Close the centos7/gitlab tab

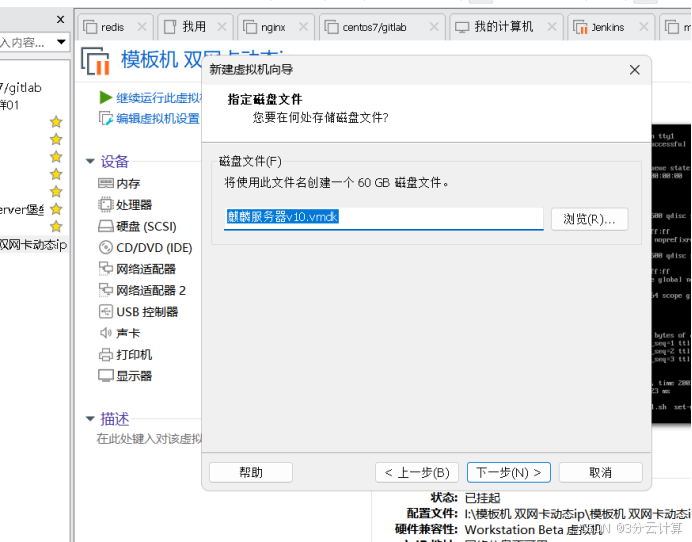(x=434, y=27)
